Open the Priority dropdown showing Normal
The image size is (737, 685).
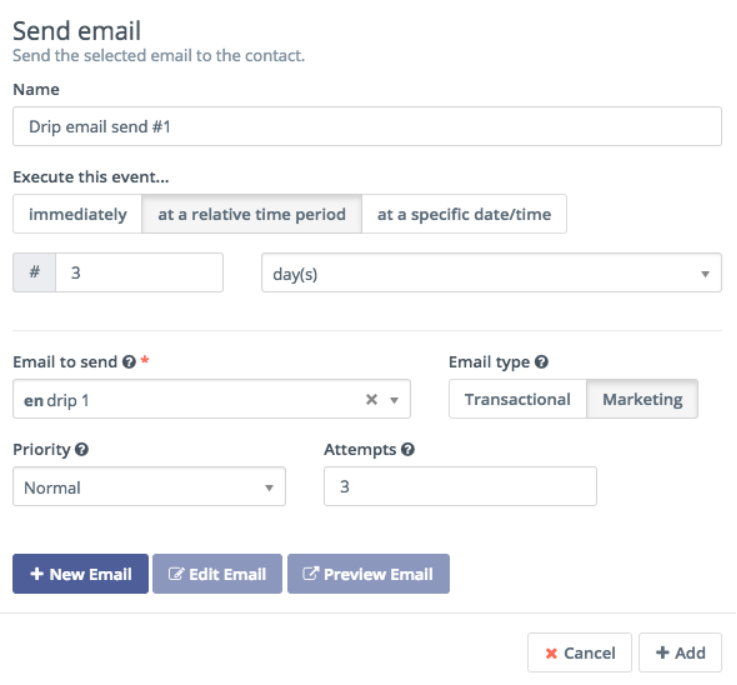[x=149, y=487]
